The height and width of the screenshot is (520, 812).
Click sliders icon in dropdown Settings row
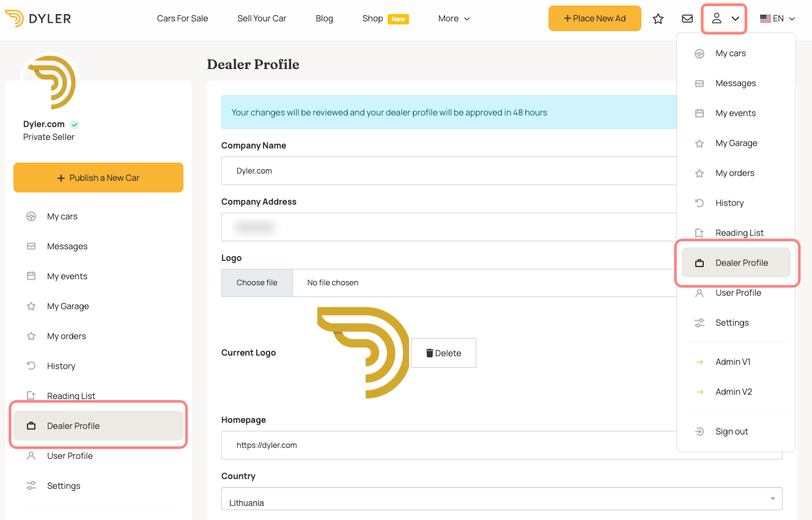click(x=699, y=323)
